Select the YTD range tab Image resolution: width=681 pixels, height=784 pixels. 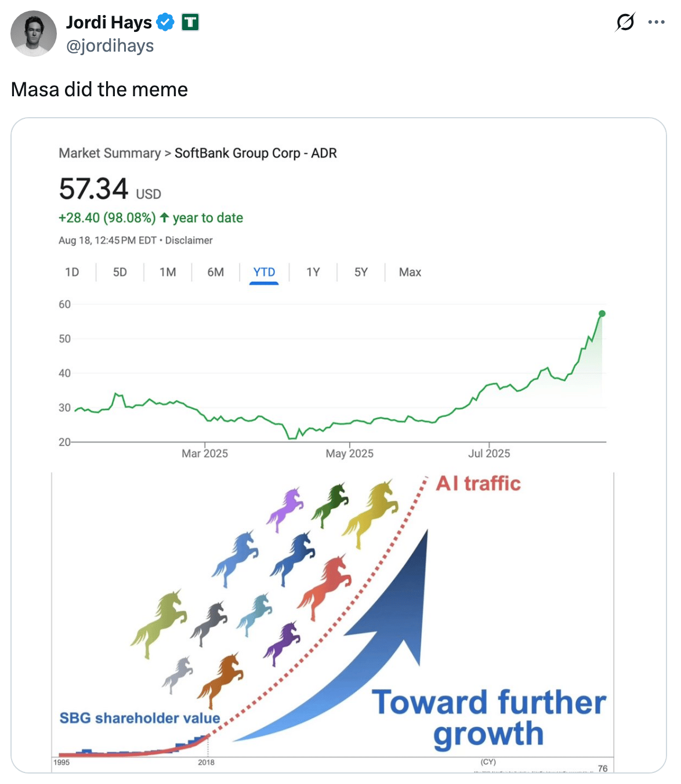click(264, 272)
